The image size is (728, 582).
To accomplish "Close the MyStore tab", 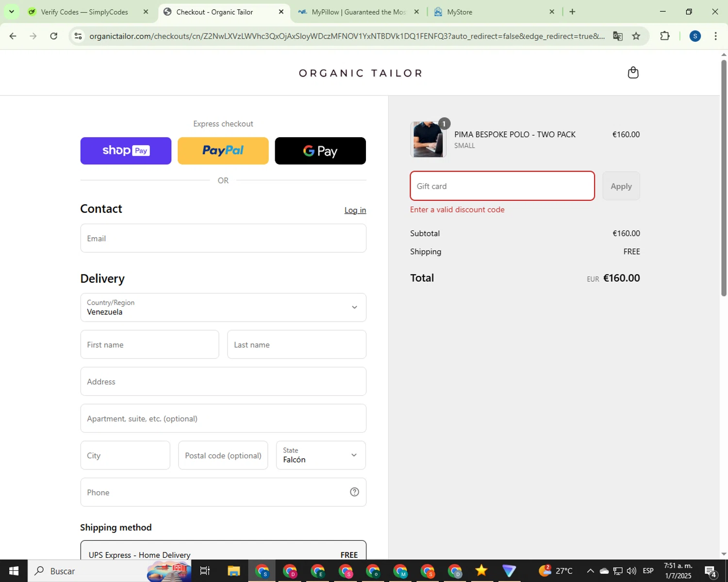I will pyautogui.click(x=552, y=12).
